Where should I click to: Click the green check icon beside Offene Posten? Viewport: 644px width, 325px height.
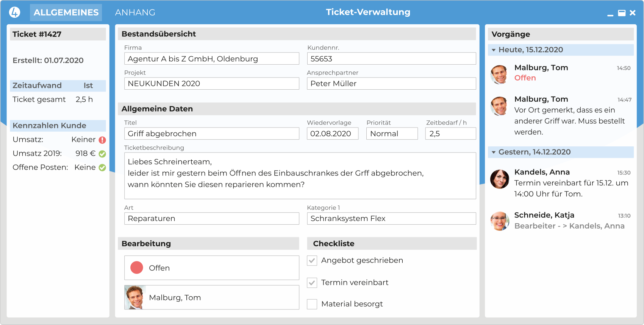[x=102, y=168]
